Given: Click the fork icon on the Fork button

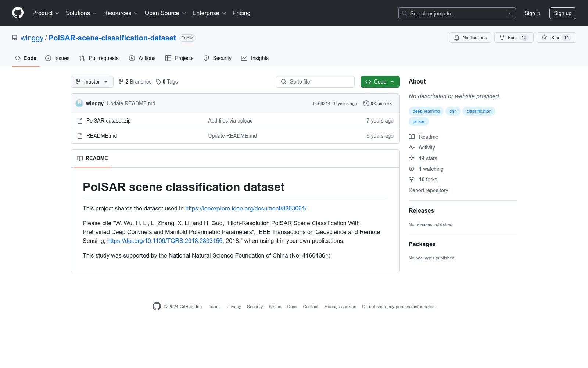Looking at the screenshot, I should coord(502,37).
